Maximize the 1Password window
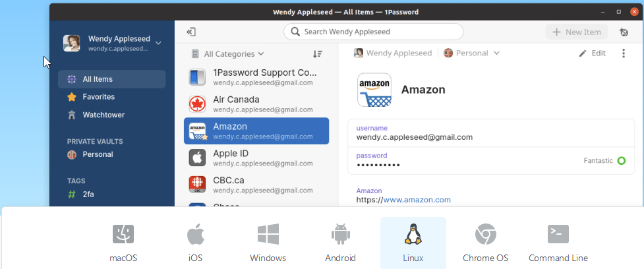The height and width of the screenshot is (269, 644). click(x=618, y=12)
